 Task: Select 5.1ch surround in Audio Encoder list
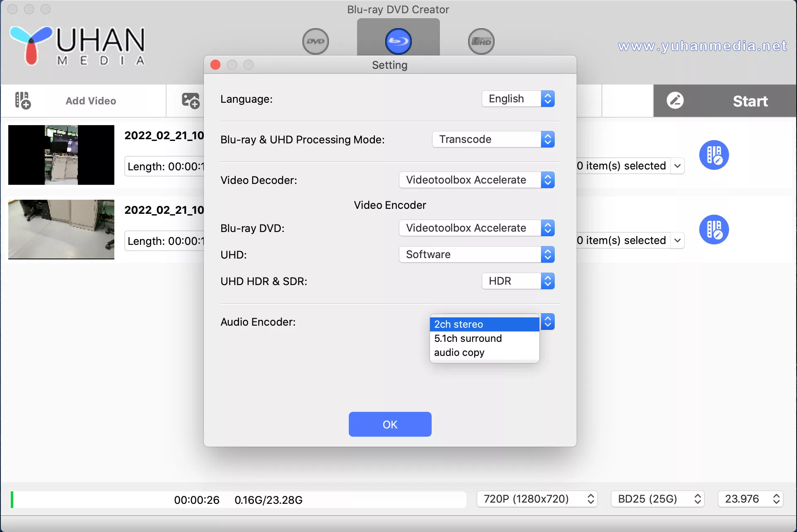coord(468,338)
